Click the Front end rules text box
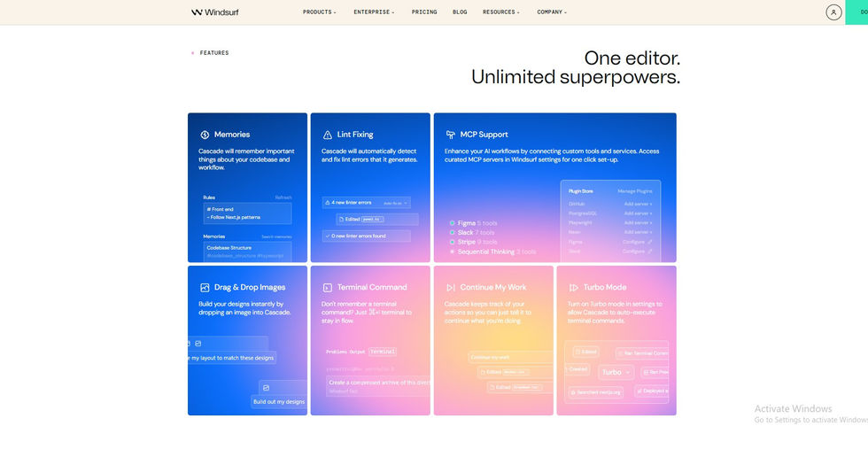 [247, 213]
